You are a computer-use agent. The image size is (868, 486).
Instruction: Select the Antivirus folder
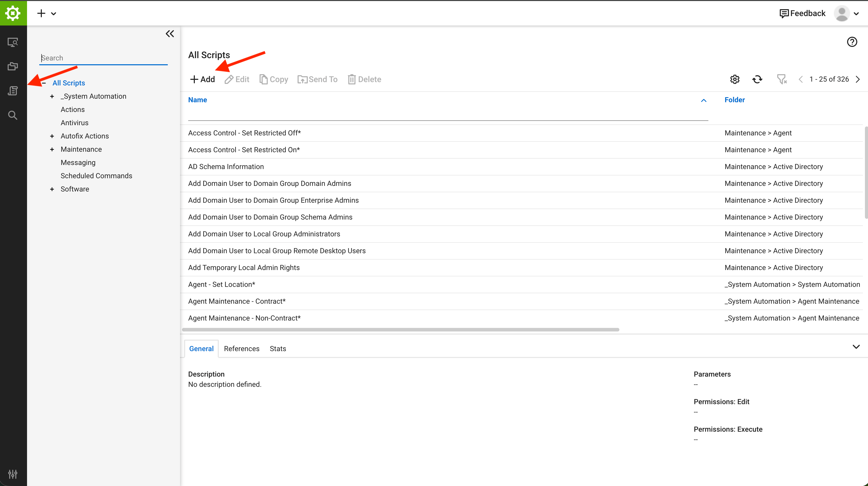click(x=74, y=123)
